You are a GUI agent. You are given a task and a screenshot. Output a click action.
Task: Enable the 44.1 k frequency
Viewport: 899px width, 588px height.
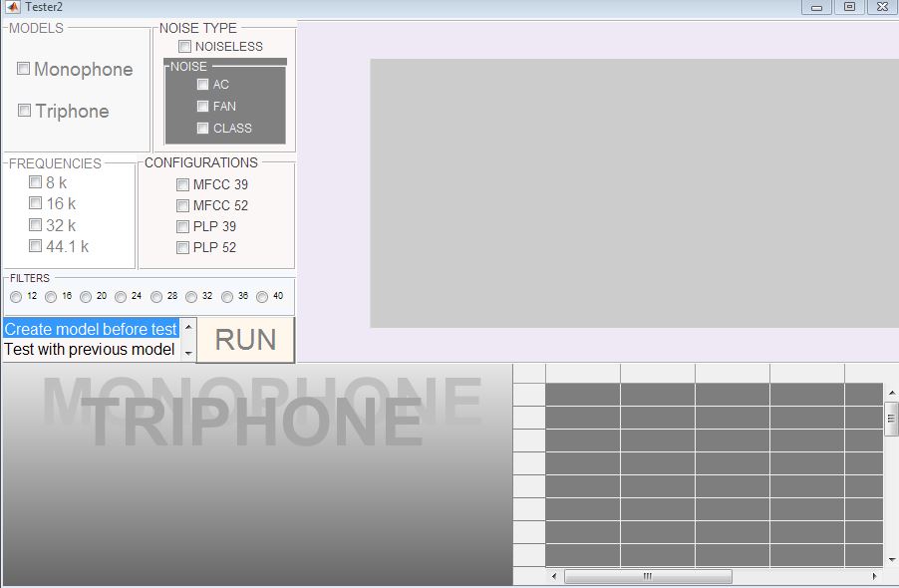(36, 246)
